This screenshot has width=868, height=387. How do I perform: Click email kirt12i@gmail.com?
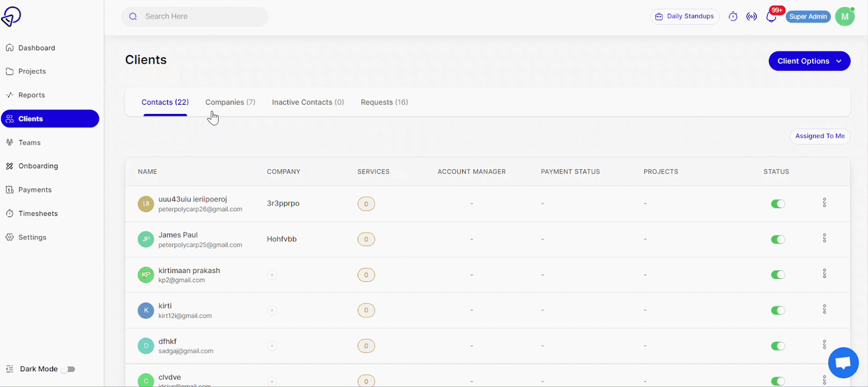(185, 316)
